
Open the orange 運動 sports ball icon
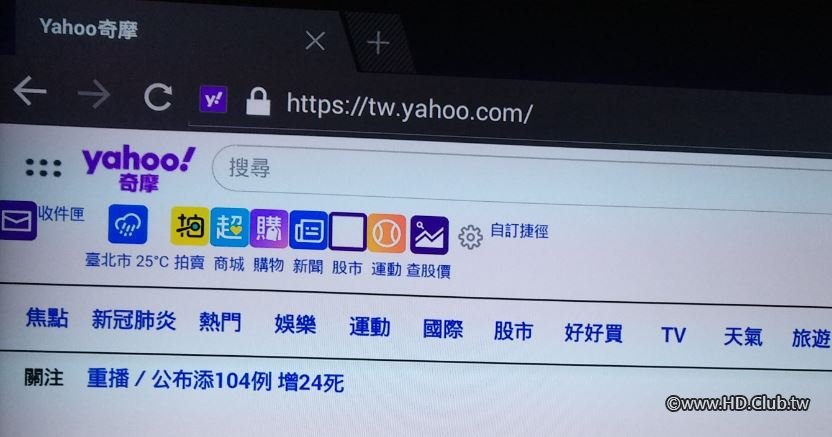[387, 233]
